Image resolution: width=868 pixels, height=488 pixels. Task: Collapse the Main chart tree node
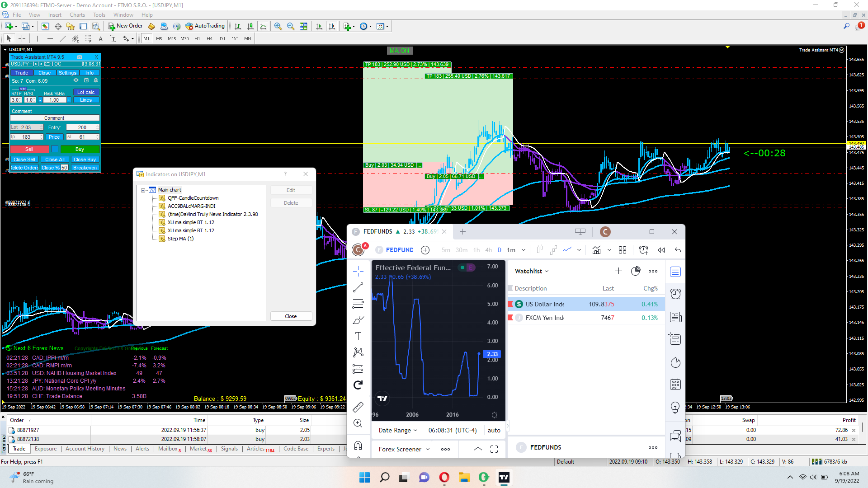pos(143,190)
